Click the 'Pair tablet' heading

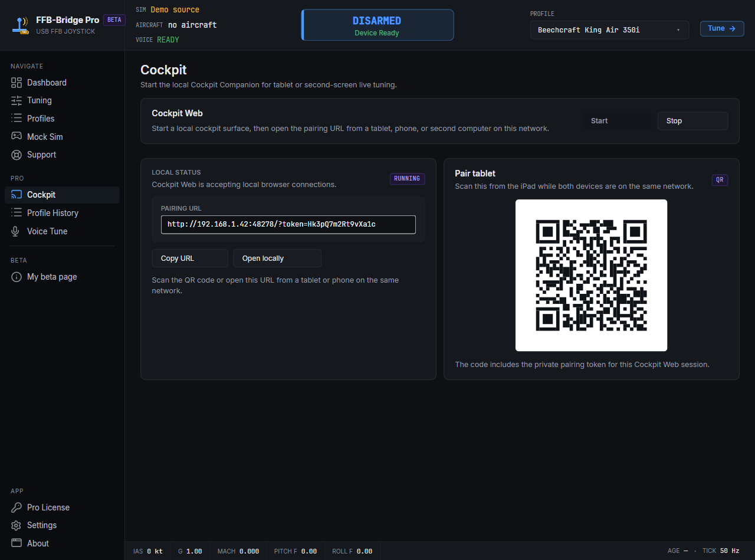(475, 173)
